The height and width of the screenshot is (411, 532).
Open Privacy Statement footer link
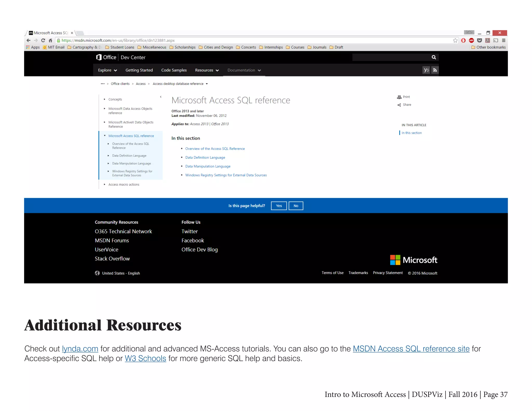(x=388, y=273)
